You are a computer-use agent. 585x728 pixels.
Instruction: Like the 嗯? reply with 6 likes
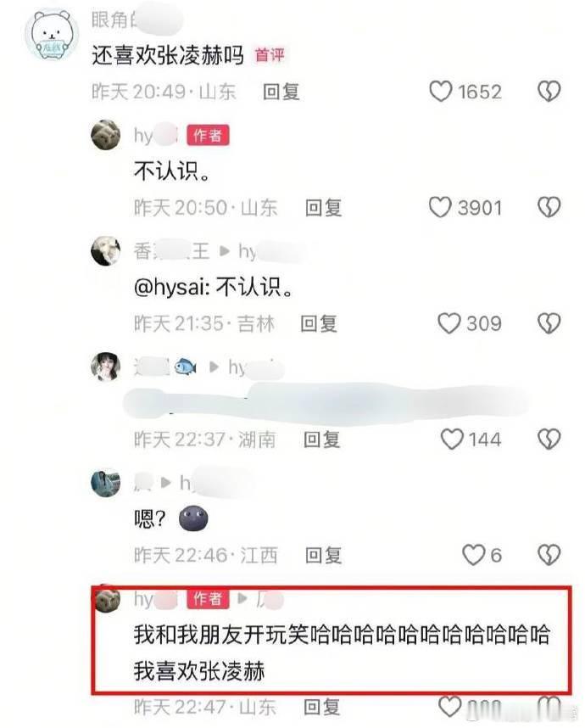pyautogui.click(x=474, y=554)
